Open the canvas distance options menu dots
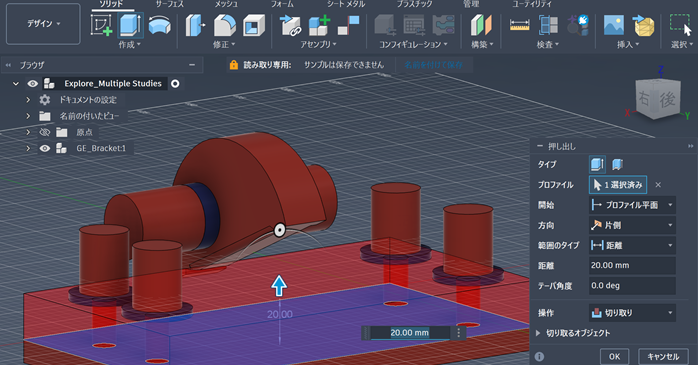 [459, 333]
